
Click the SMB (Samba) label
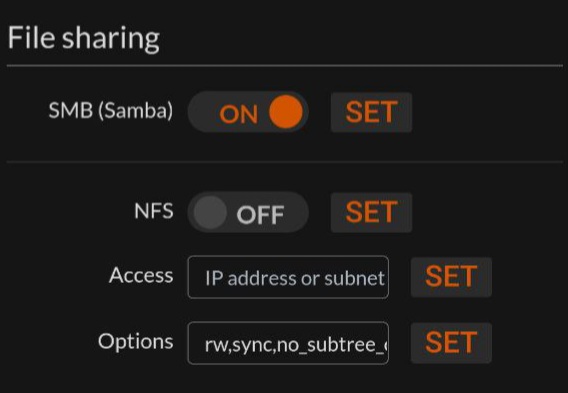111,110
